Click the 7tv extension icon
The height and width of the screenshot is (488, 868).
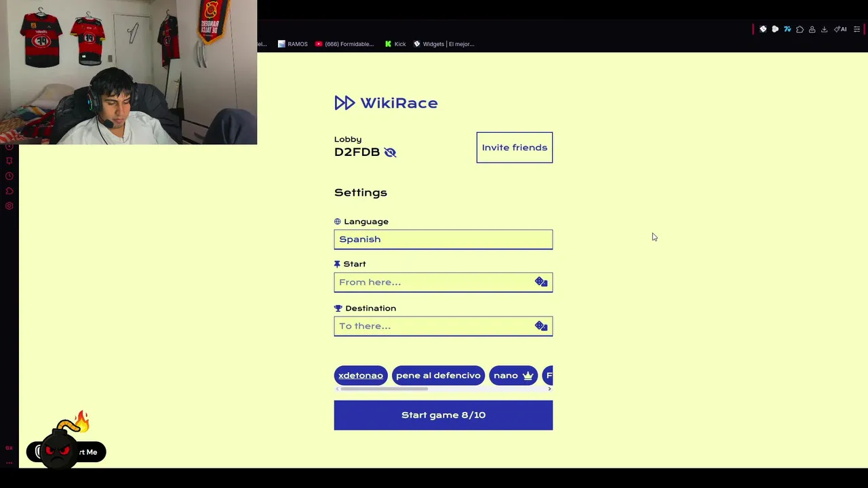point(787,29)
